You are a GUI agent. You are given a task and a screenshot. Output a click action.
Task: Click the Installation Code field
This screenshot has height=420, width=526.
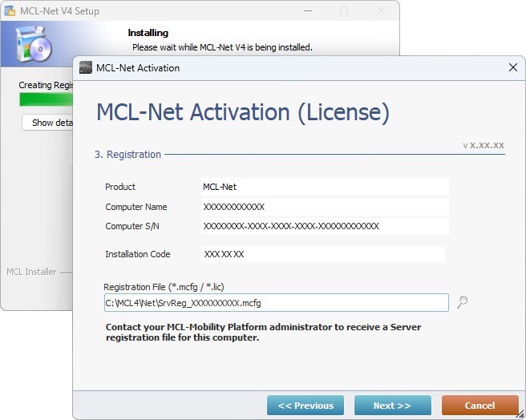323,254
